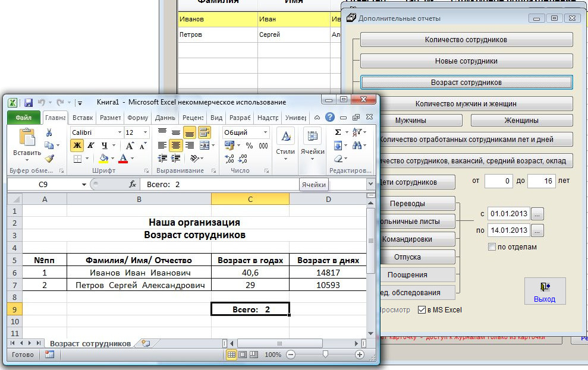Expand the 'Общий' number format dropdown
This screenshot has height=370, width=588.
(265, 132)
